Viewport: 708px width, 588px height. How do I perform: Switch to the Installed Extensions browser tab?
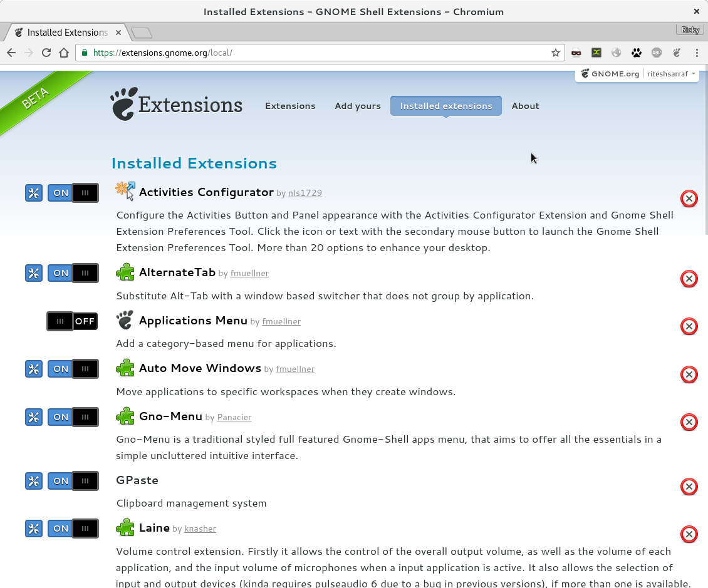68,33
